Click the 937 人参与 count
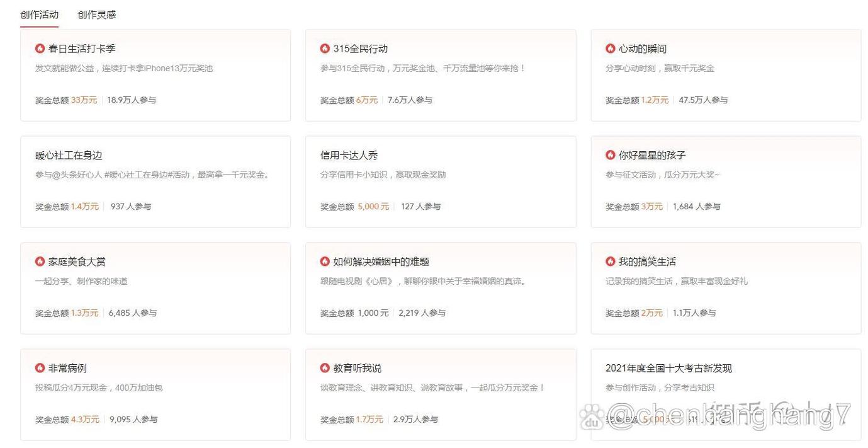The width and height of the screenshot is (868, 448). 131,206
